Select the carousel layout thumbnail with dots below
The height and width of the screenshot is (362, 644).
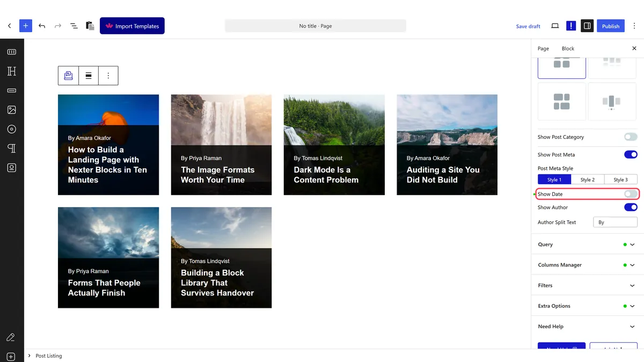point(612,101)
